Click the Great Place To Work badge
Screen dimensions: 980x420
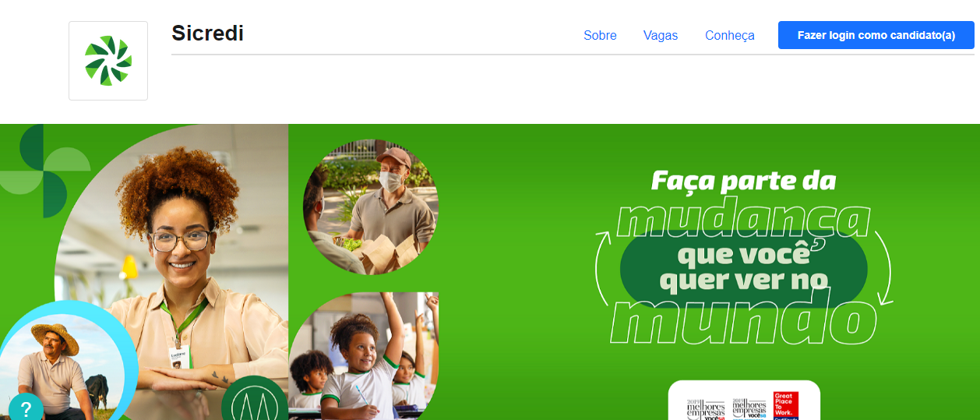pyautogui.click(x=786, y=406)
